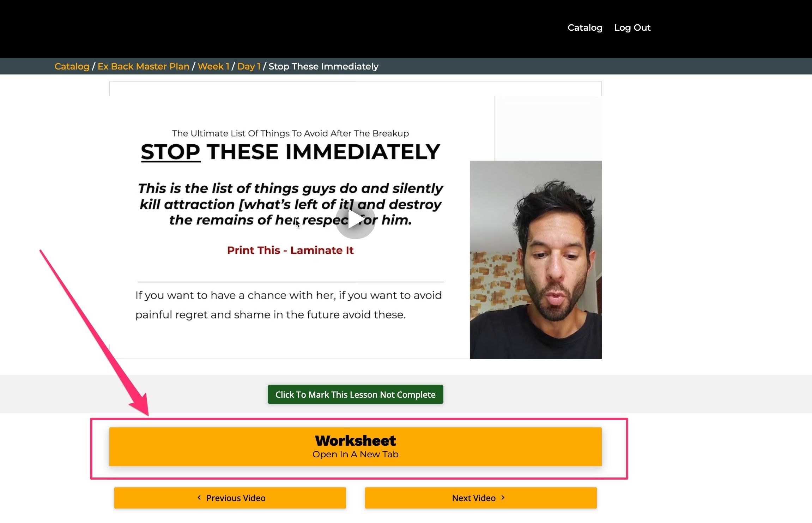
Task: Log Out from the top navigation
Action: [632, 28]
